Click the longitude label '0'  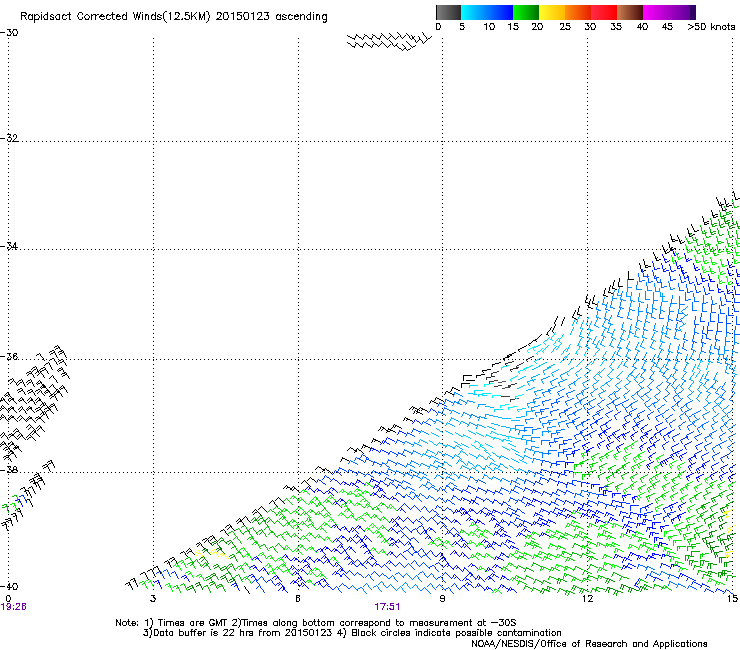(8, 598)
